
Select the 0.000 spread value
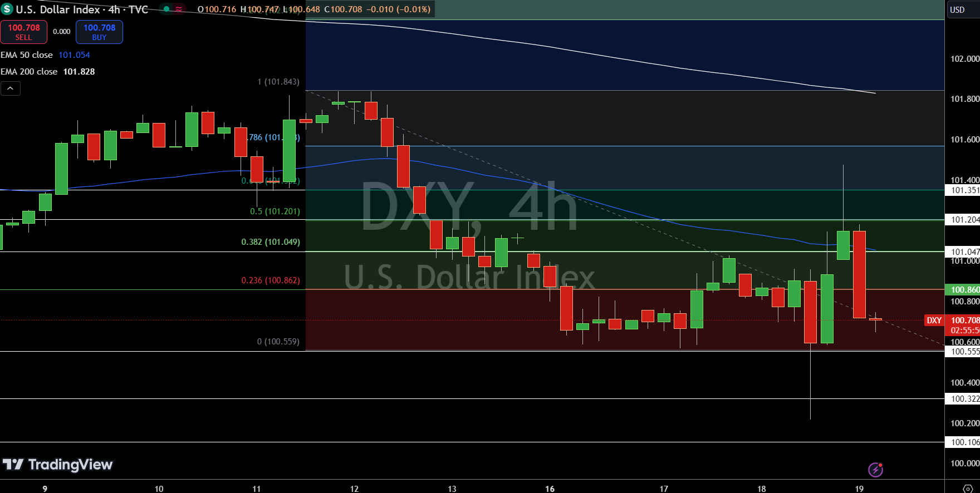tap(61, 32)
